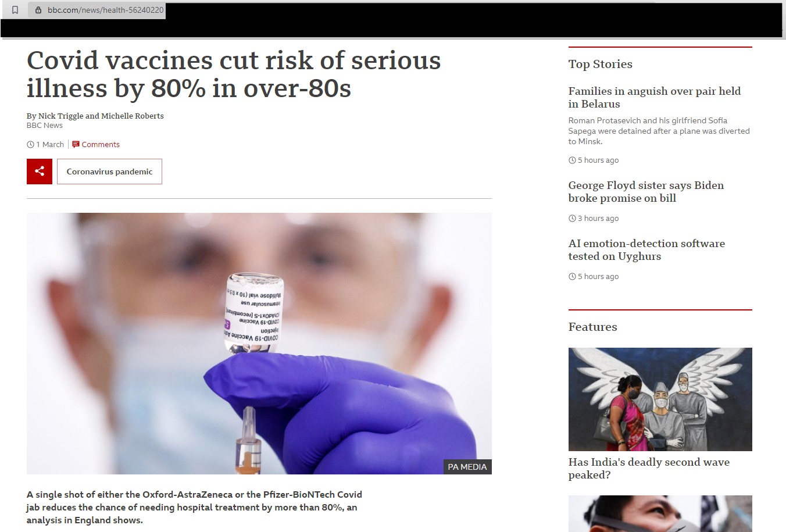Click the clock icon under the Belarus story
Image resolution: width=786 pixels, height=532 pixels.
coord(572,160)
